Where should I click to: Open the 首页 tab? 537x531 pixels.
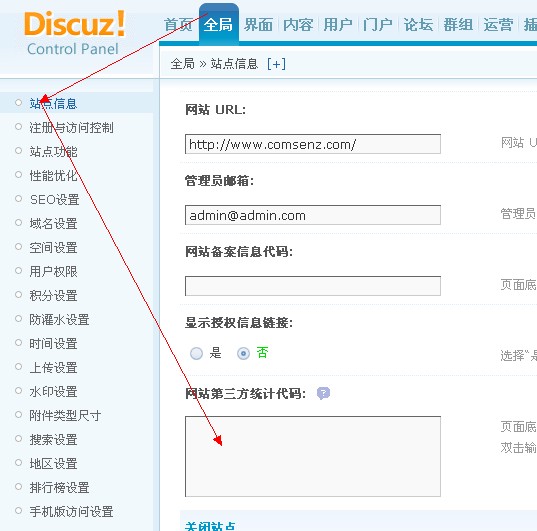click(x=178, y=25)
